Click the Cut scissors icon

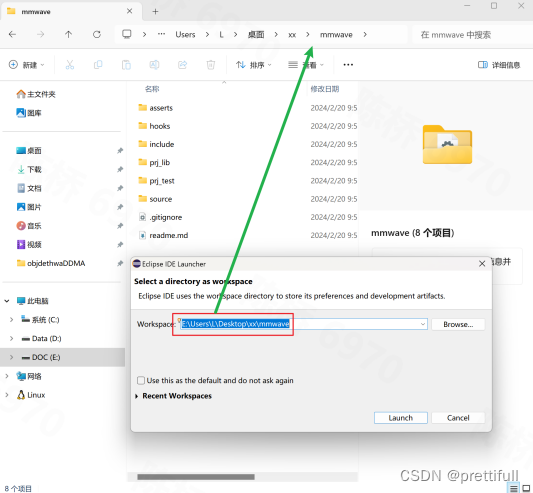point(70,65)
